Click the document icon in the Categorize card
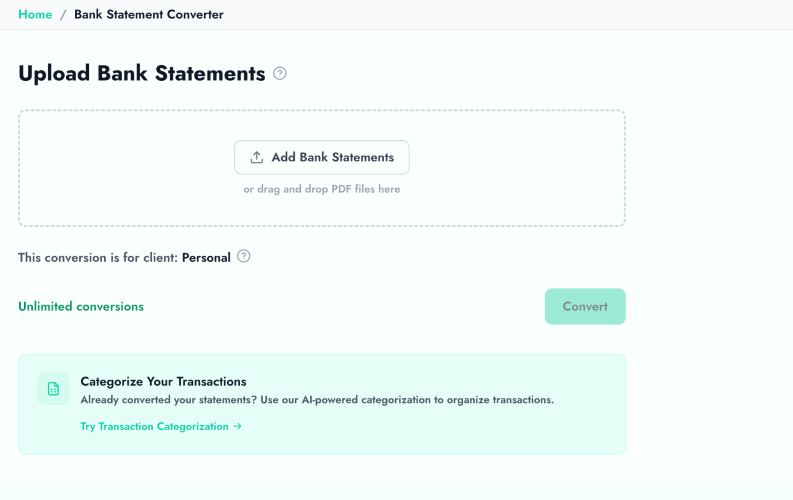 [53, 389]
